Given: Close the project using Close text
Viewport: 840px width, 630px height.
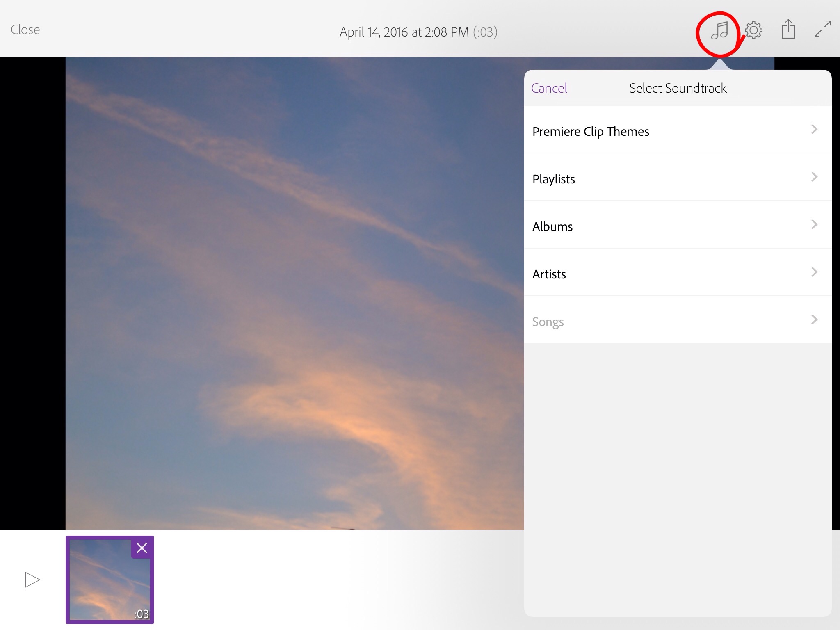Looking at the screenshot, I should click(x=25, y=30).
